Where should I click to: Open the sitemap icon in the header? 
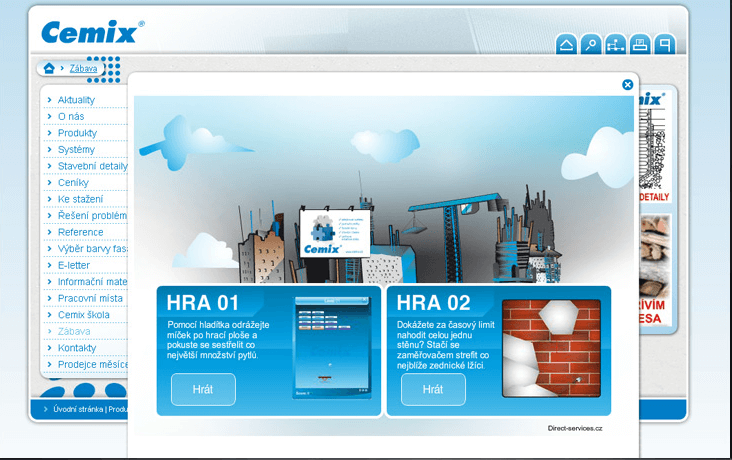615,45
